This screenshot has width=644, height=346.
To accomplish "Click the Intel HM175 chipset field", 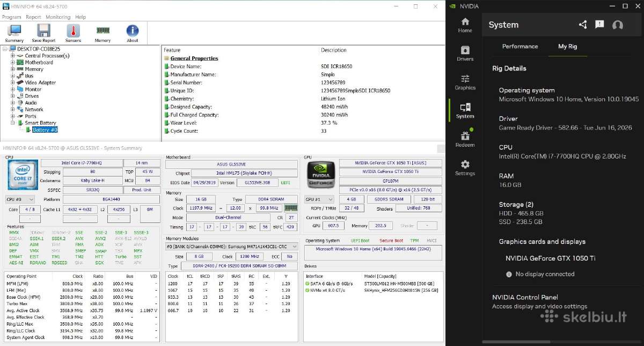I will (x=244, y=173).
